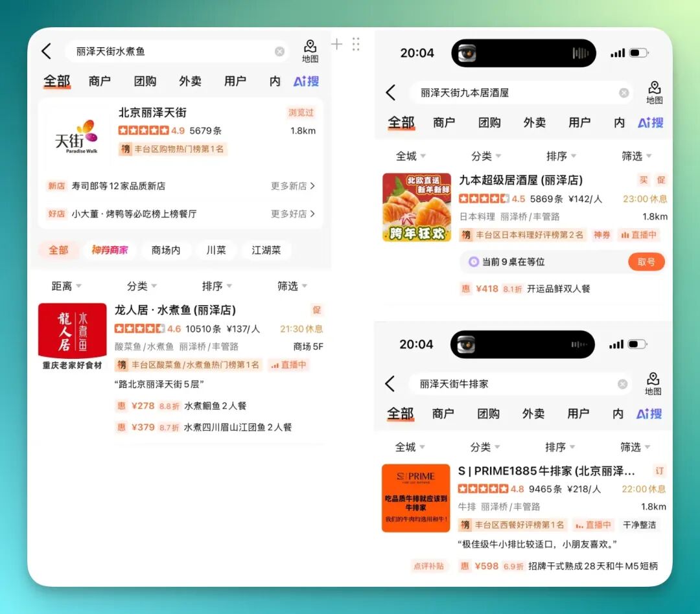
Task: Tap the 点评补贴 label
Action: coord(428,566)
